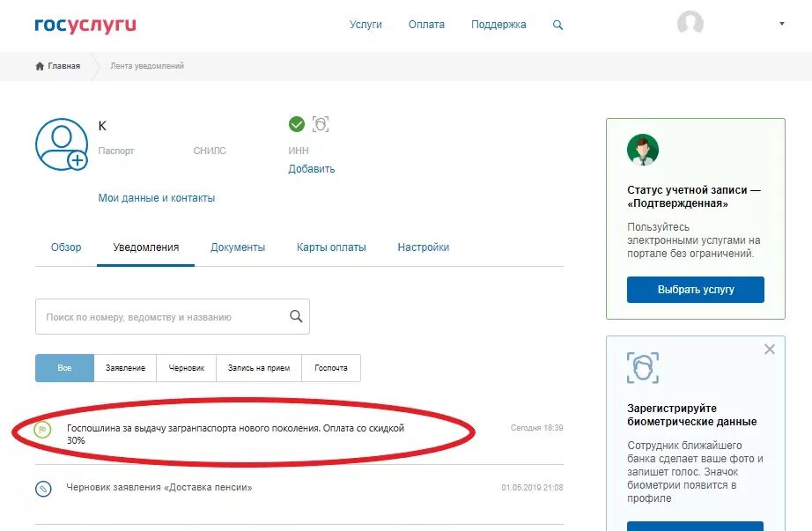Click the draft icon beside Черновик заявления
The image size is (812, 531).
tap(43, 488)
